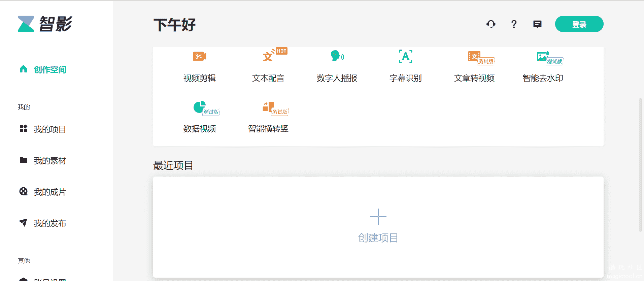Click the vertical page scrollbar

click(x=640, y=165)
